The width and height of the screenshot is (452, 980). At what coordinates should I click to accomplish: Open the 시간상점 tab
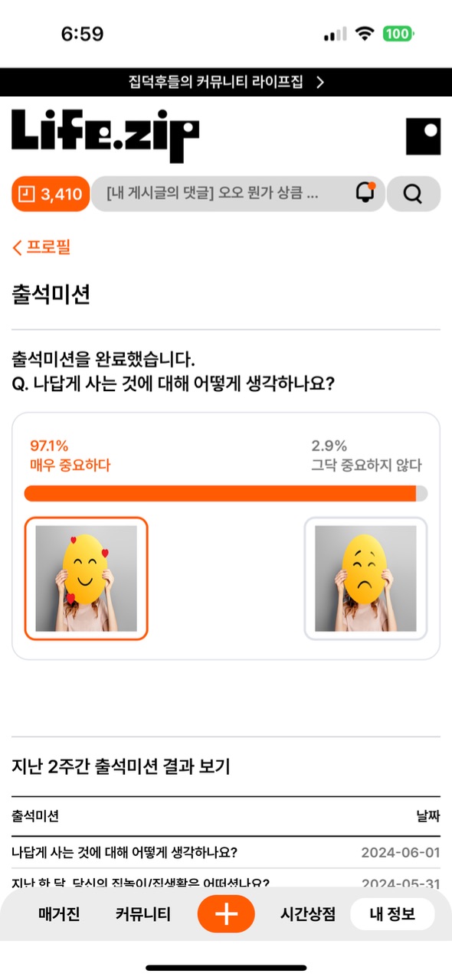point(308,914)
